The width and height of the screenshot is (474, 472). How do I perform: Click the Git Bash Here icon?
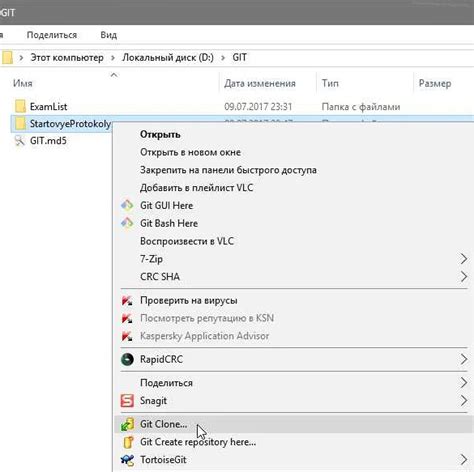[x=127, y=223]
